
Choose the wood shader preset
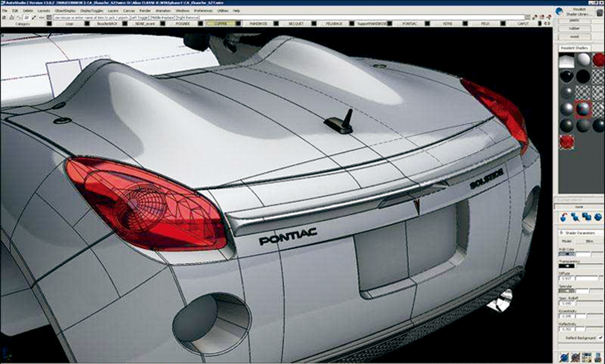[574, 36]
